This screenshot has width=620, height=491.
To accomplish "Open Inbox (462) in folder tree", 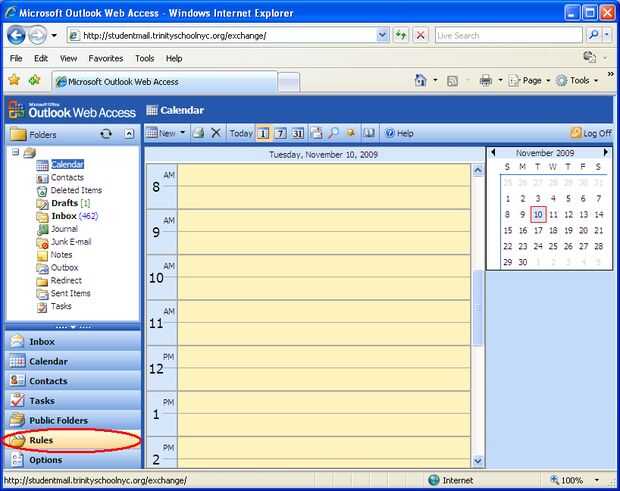I will pyautogui.click(x=74, y=216).
